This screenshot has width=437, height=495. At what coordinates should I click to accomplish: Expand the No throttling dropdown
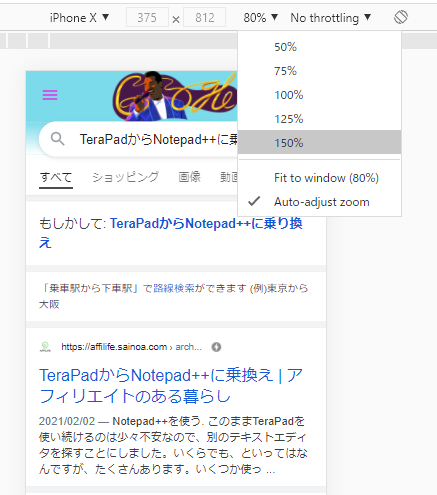pos(330,17)
